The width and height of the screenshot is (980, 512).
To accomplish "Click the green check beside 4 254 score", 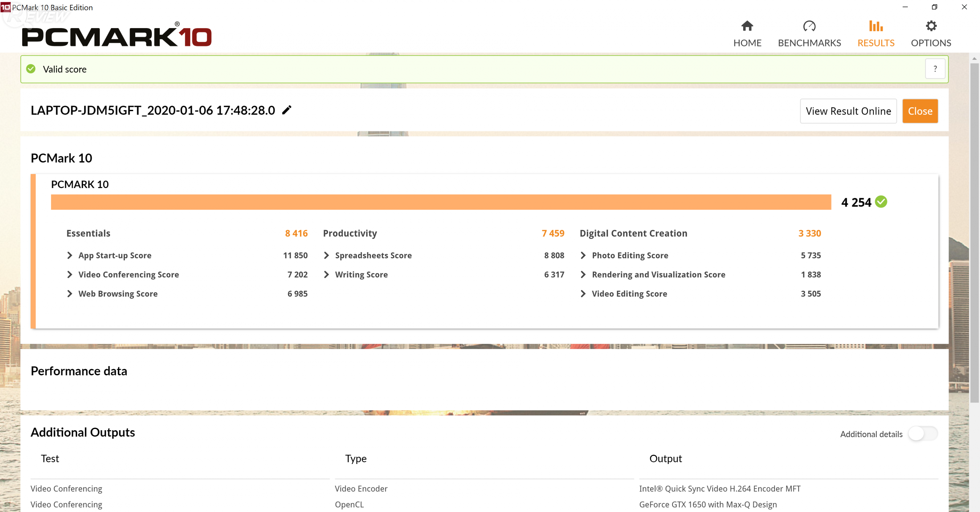I will (x=881, y=202).
